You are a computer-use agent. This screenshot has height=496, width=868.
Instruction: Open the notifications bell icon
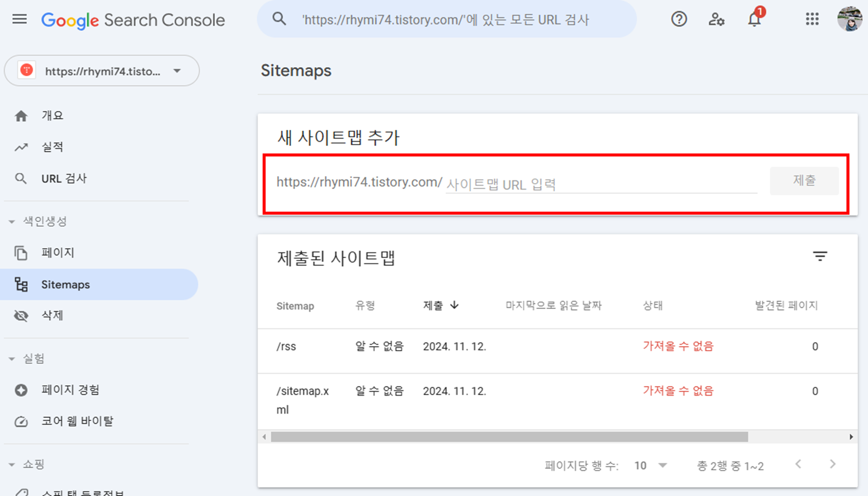click(x=754, y=20)
